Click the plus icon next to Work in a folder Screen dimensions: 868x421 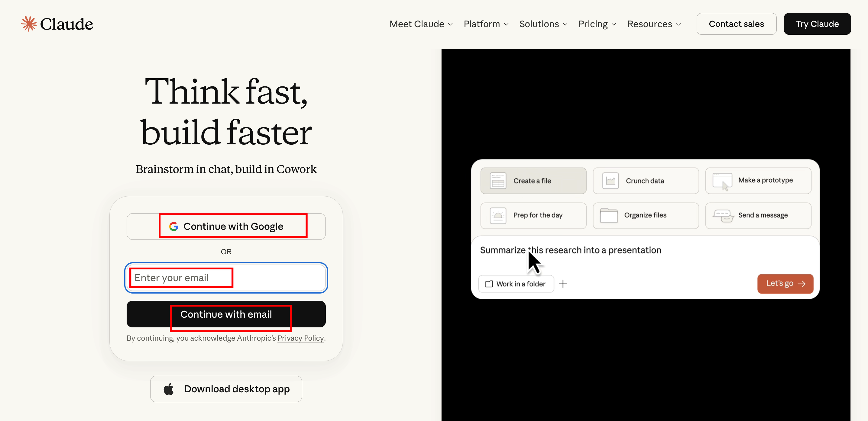coord(563,284)
